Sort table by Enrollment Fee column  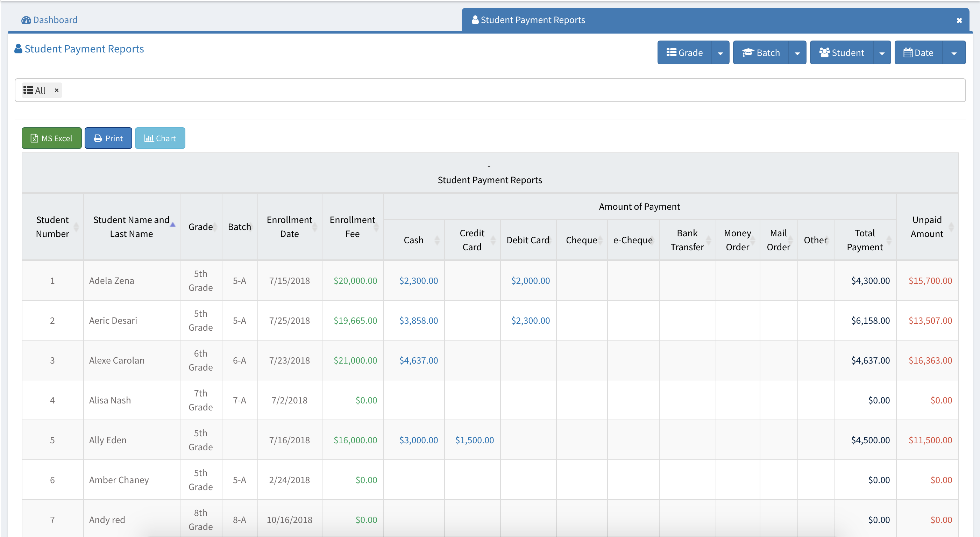click(352, 227)
